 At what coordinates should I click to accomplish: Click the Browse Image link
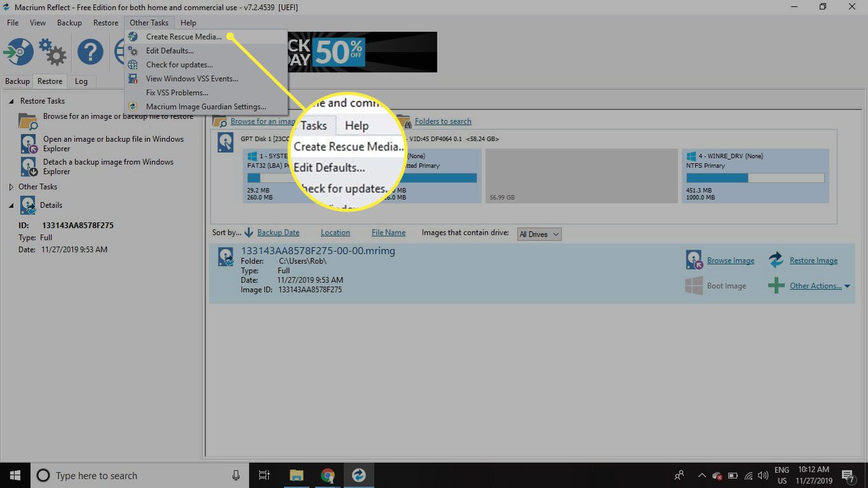(731, 261)
